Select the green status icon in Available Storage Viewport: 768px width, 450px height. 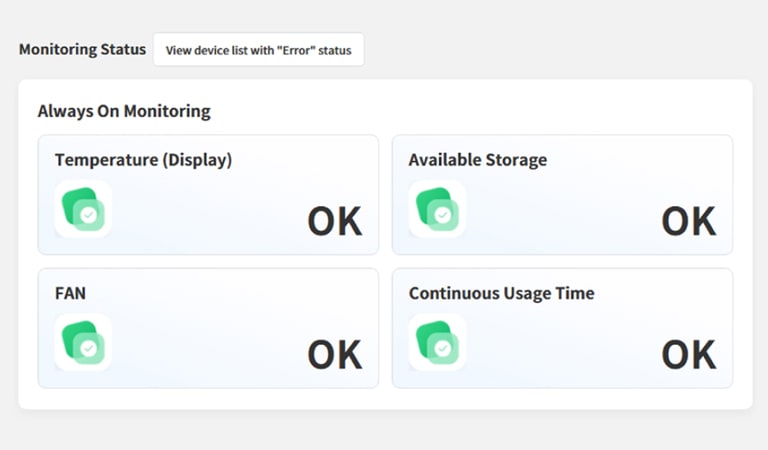click(x=437, y=208)
